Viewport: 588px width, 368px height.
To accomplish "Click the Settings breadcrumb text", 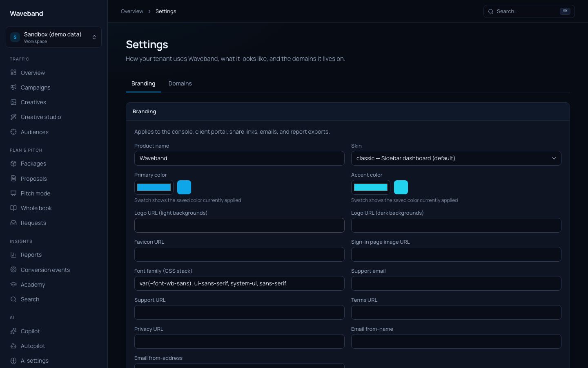I will 166,11.
